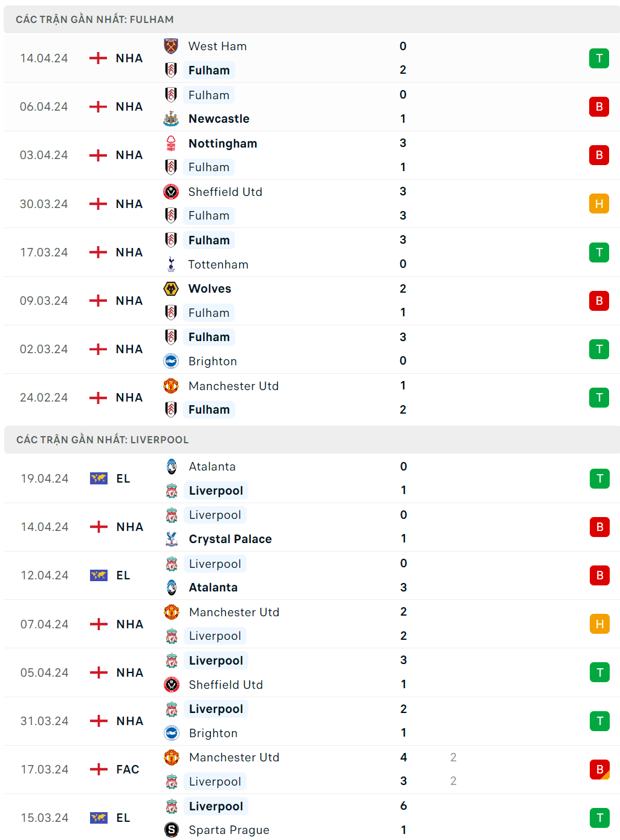The image size is (620, 840).
Task: Click the FAC competition label for 17.03.24
Action: tap(128, 769)
